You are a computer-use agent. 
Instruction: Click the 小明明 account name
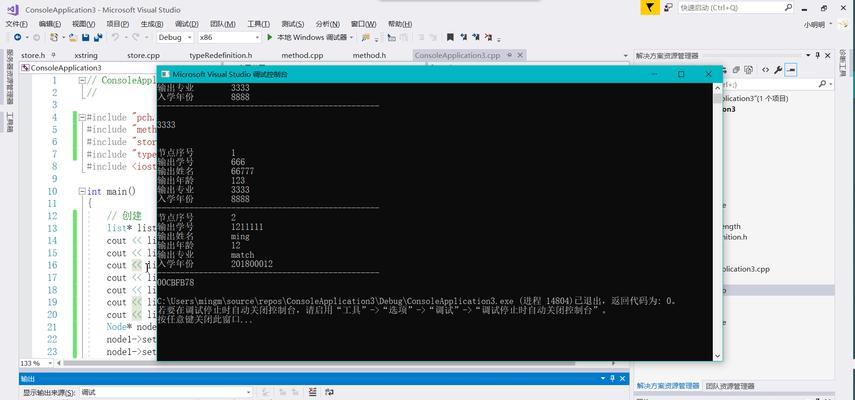814,25
